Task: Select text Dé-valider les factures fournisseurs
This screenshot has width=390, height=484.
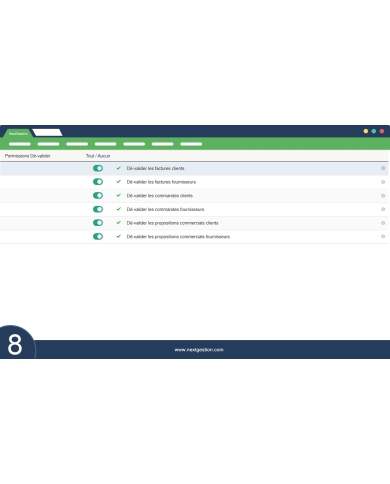Action: coord(161,182)
